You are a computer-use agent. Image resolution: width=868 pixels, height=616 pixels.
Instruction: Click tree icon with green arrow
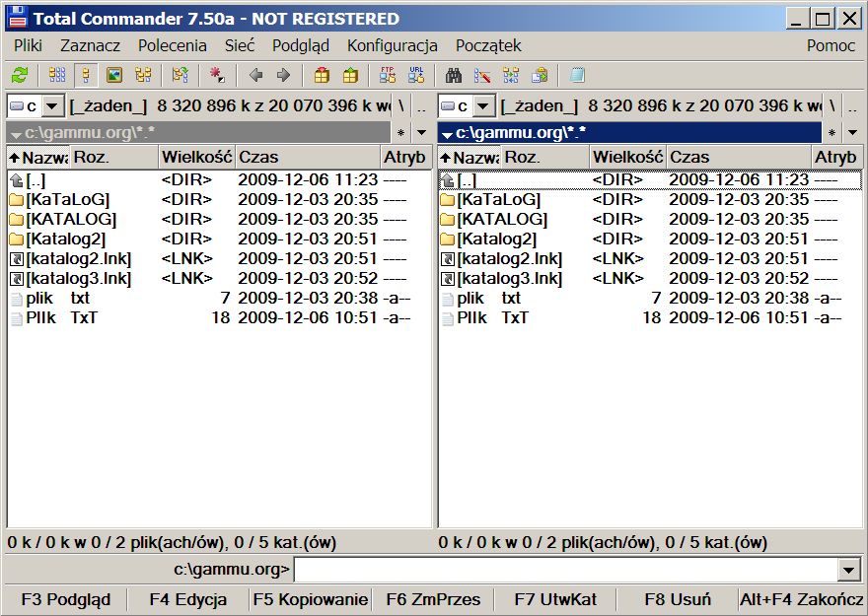tap(180, 75)
